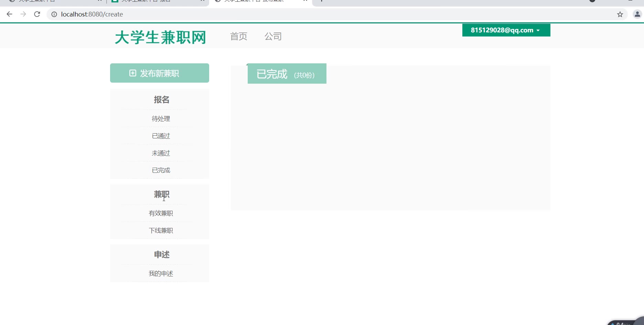View site information icon beside the URL
Screen dimensions: 644x325
click(54, 14)
